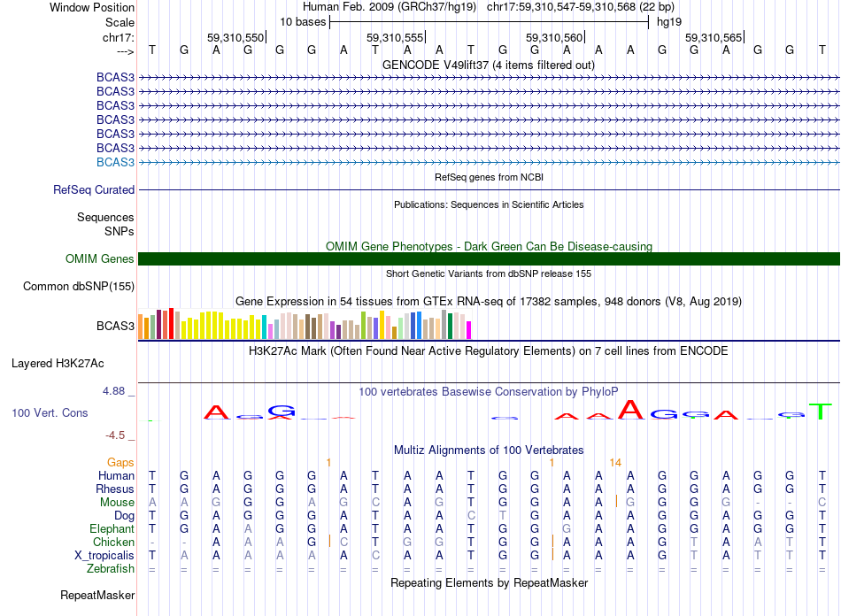Open the RepeatMasker track label

coord(96,595)
